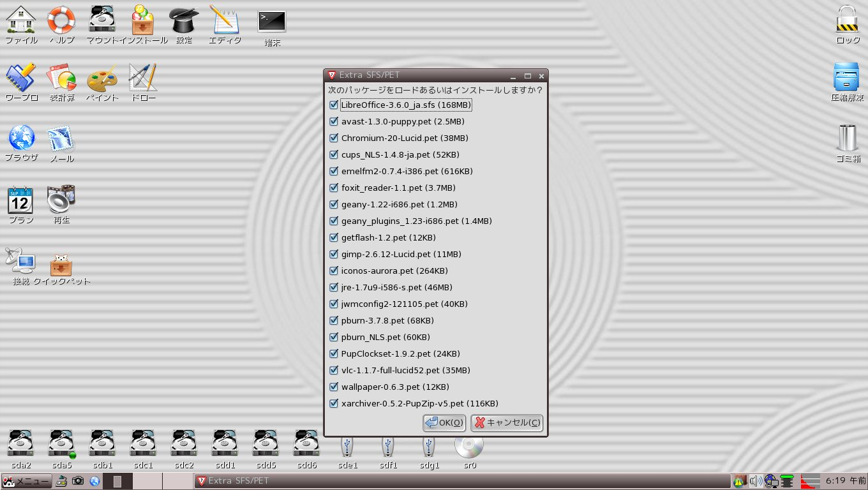Click the キャンセル(C) cancel button

(x=507, y=422)
